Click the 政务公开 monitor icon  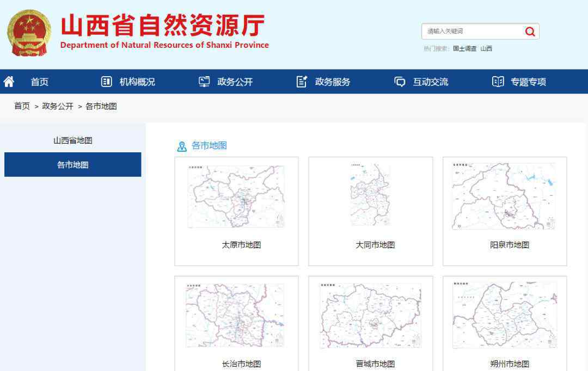tap(204, 82)
